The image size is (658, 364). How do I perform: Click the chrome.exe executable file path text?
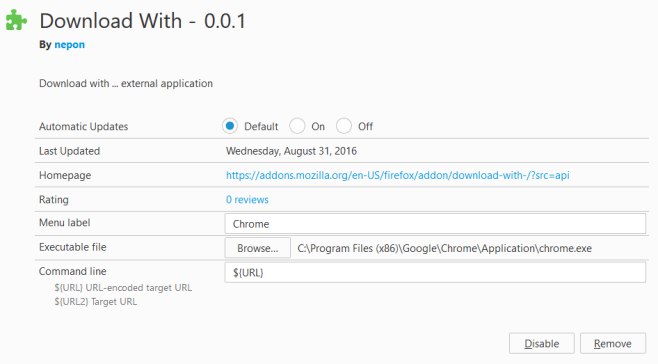[445, 248]
